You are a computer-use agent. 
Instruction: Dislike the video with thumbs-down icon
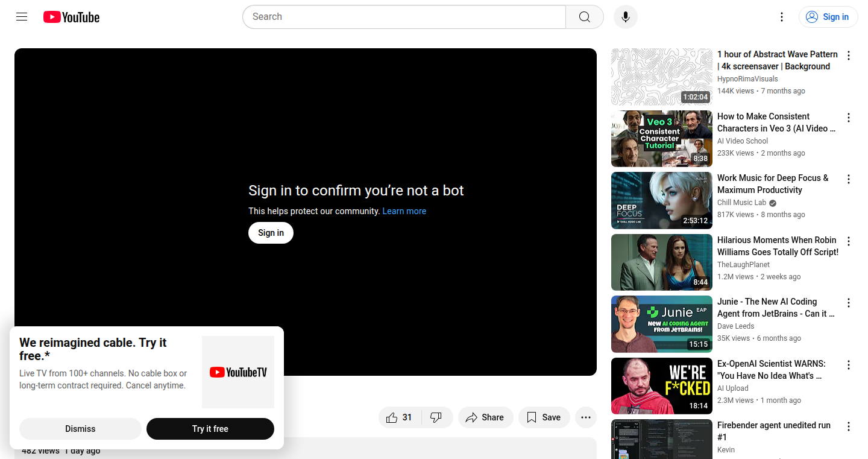tap(436, 417)
